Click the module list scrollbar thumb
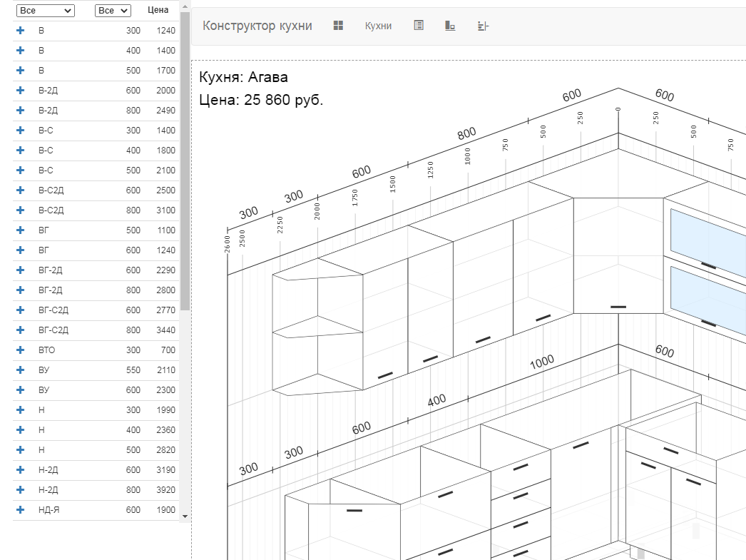 (x=185, y=161)
